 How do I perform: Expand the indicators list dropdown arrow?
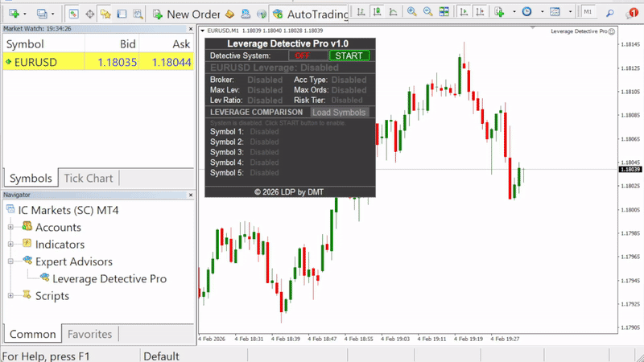coord(514,12)
